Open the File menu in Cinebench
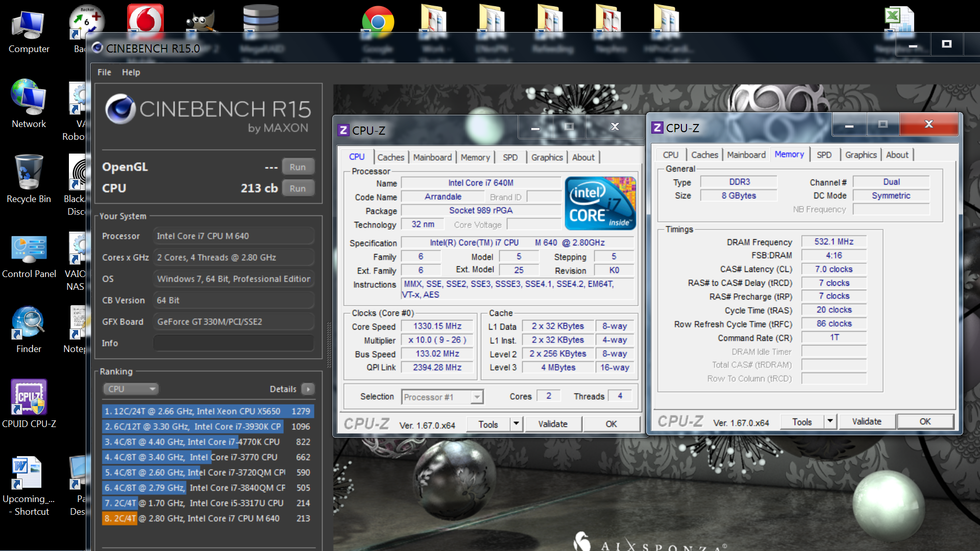This screenshot has width=980, height=551. (x=104, y=72)
